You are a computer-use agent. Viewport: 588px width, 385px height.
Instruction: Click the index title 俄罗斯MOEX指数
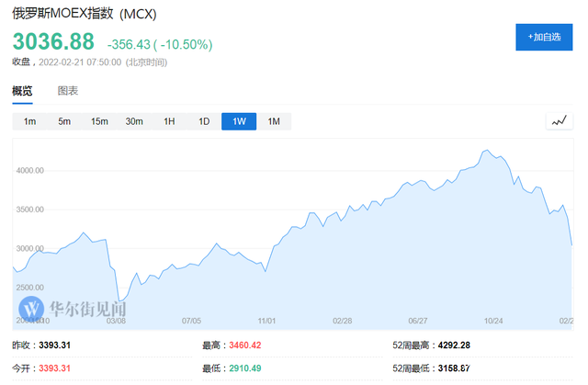[62, 14]
